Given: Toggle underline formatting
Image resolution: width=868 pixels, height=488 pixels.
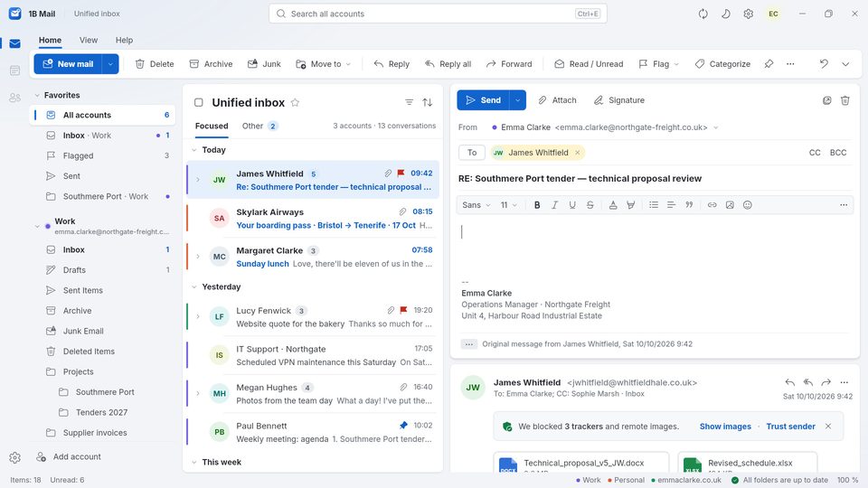Looking at the screenshot, I should point(572,205).
